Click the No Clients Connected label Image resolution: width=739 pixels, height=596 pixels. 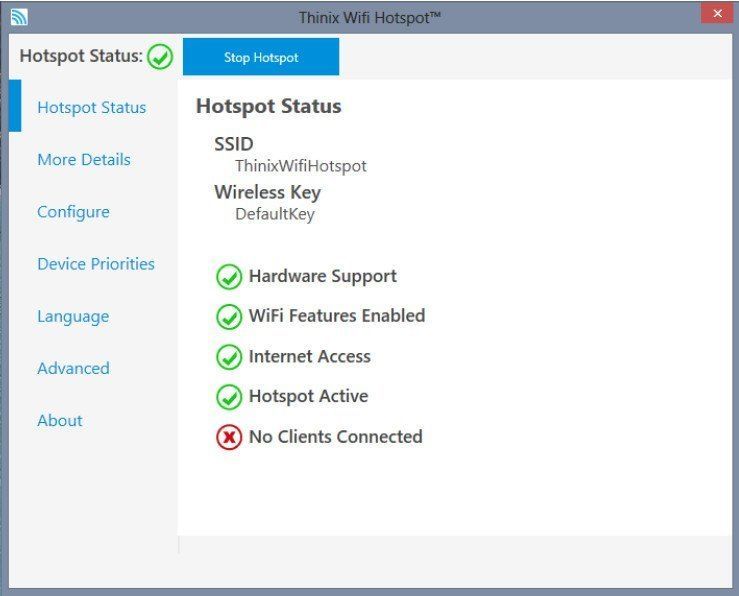tap(336, 437)
